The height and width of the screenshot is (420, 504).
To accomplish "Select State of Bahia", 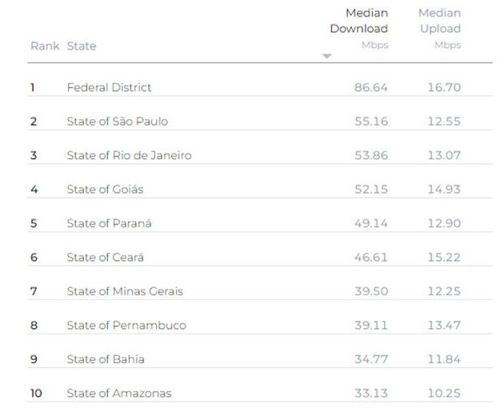I will pyautogui.click(x=106, y=359).
